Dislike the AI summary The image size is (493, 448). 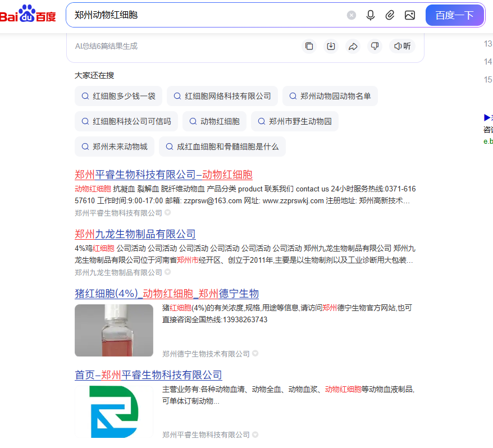[x=375, y=46]
